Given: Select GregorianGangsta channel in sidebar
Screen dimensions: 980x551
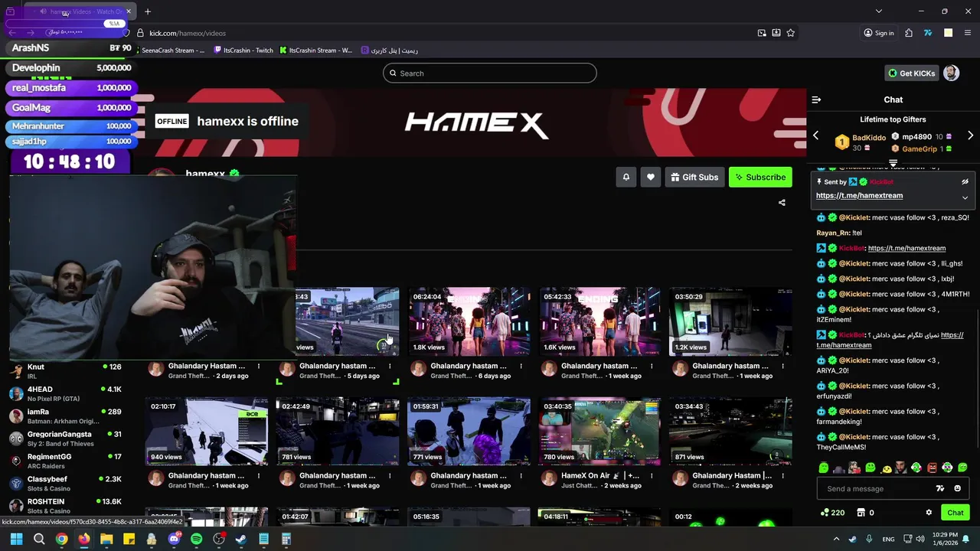Looking at the screenshot, I should (x=65, y=439).
